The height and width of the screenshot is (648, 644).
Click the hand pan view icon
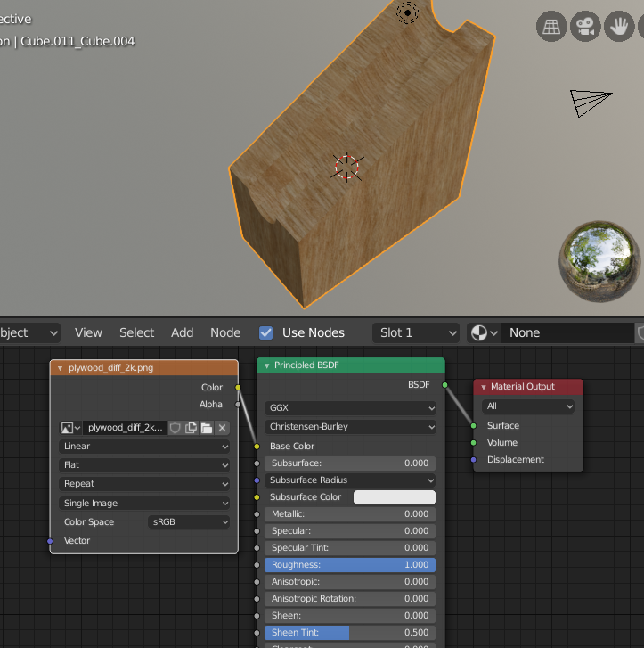(x=619, y=27)
